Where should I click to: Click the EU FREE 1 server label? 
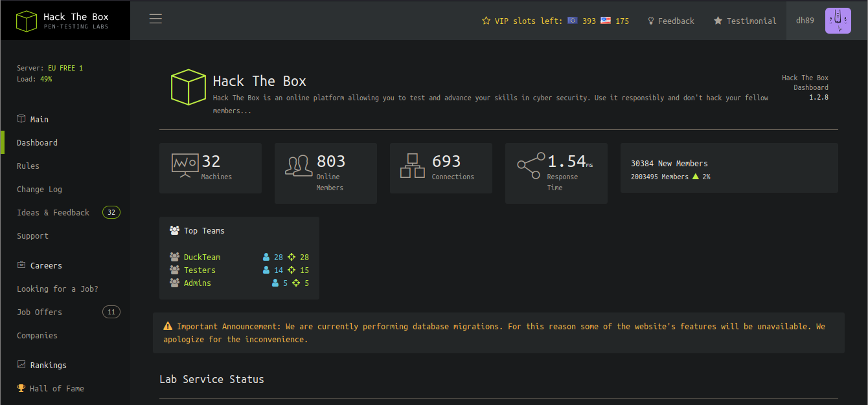click(65, 68)
